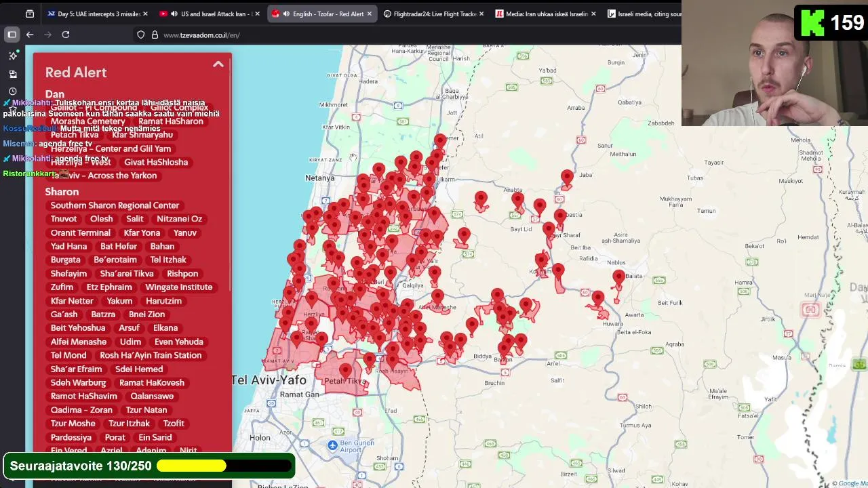
Task: Click the 'Sha'arei Tikva' alert chip
Action: pos(127,273)
